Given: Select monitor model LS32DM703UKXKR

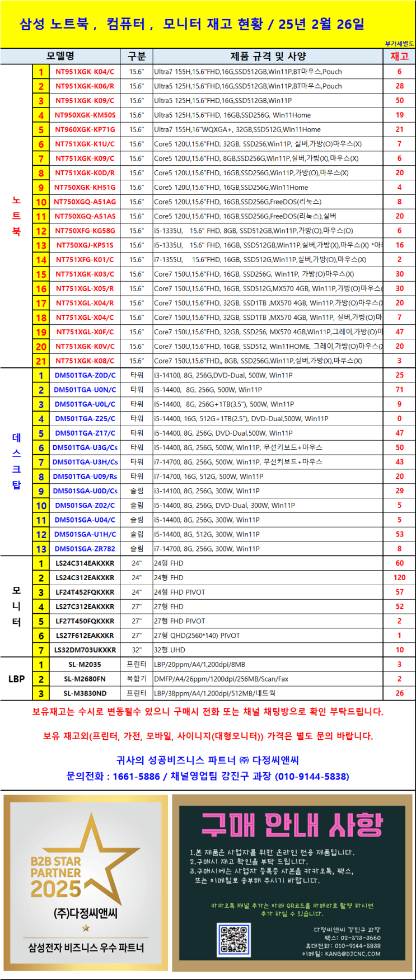Looking at the screenshot, I should coord(85,650).
